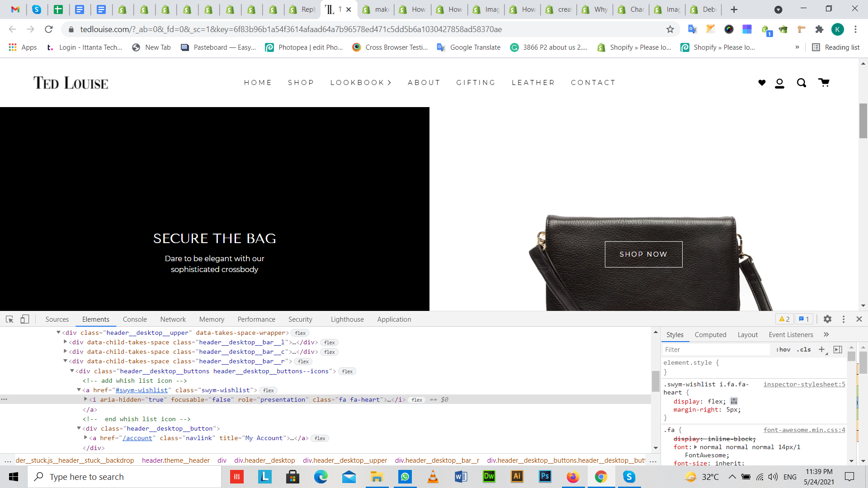Screen dimensions: 868x488
Task: Open the shopping cart icon
Action: pyautogui.click(x=824, y=82)
